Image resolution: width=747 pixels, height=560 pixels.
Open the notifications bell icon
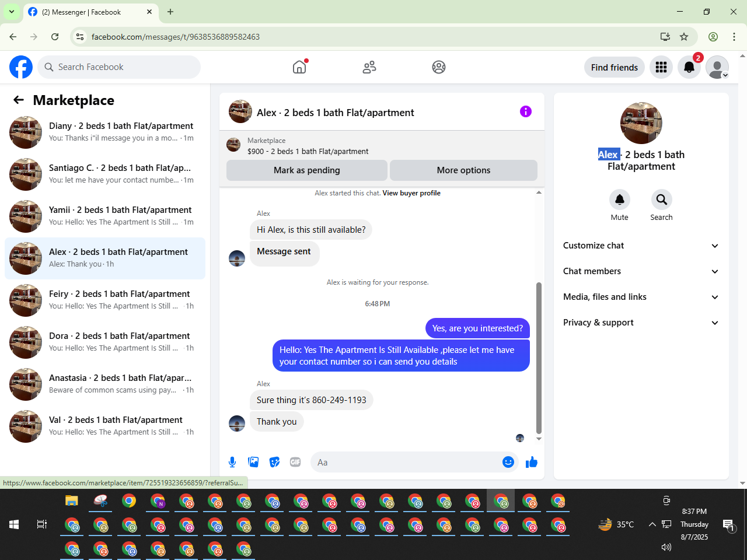(x=689, y=67)
